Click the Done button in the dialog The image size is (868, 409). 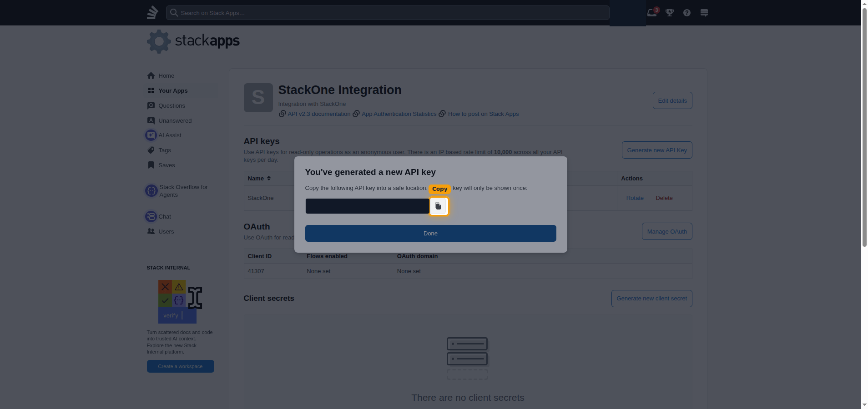coord(430,233)
